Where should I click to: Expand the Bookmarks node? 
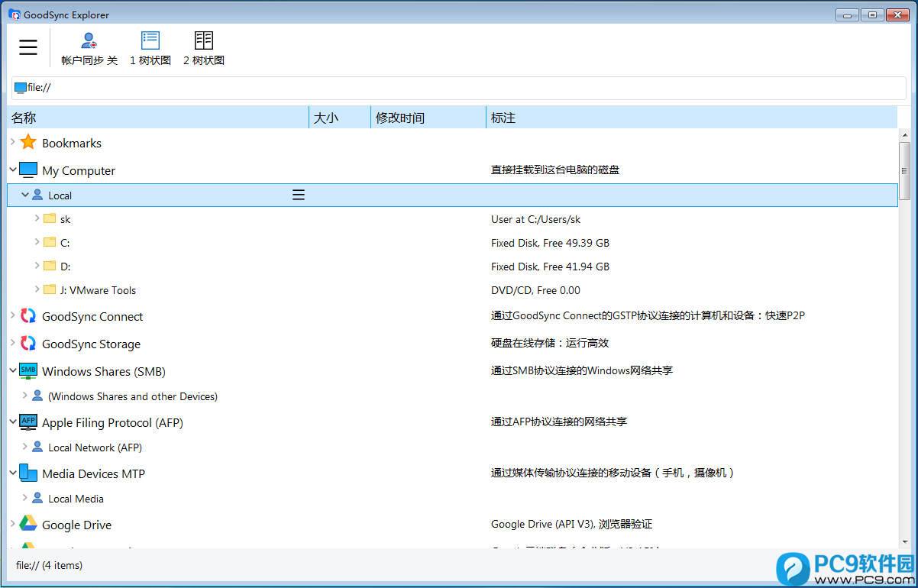pos(13,142)
